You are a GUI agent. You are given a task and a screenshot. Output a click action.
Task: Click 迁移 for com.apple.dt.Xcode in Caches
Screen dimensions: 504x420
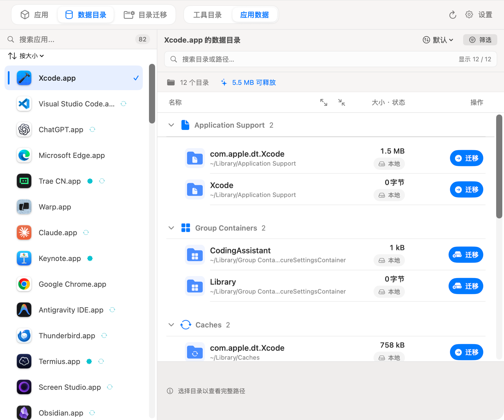coord(466,352)
